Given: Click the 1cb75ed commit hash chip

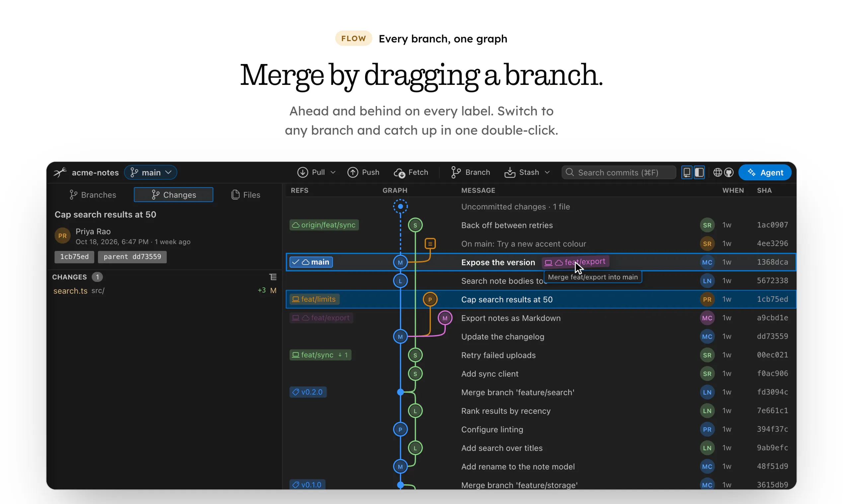Looking at the screenshot, I should coord(74,257).
